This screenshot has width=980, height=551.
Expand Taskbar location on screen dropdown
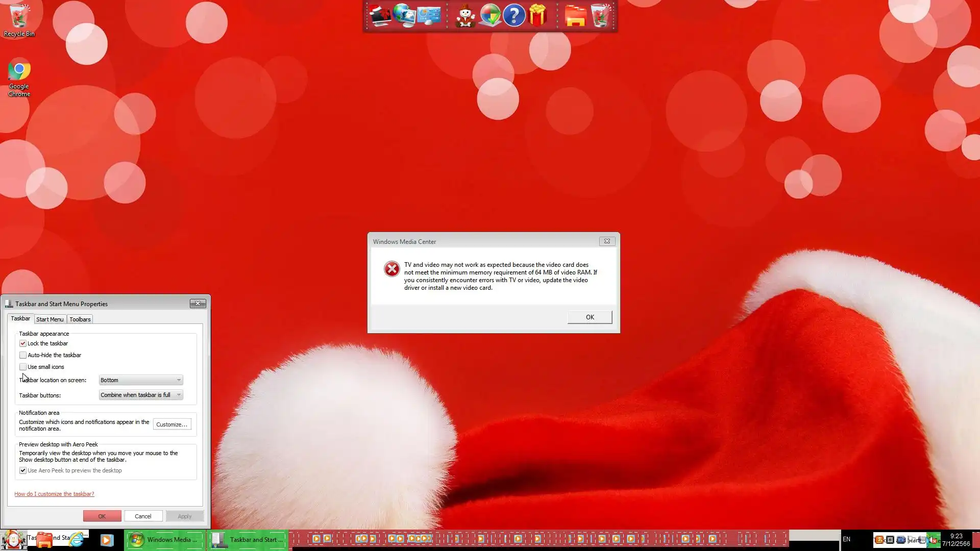pos(140,380)
